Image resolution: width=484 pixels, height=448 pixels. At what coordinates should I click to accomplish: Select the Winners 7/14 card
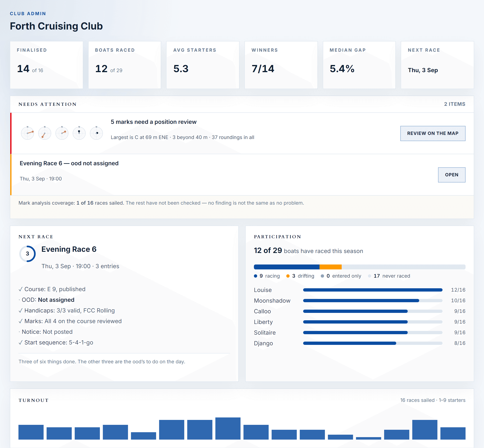pos(281,65)
